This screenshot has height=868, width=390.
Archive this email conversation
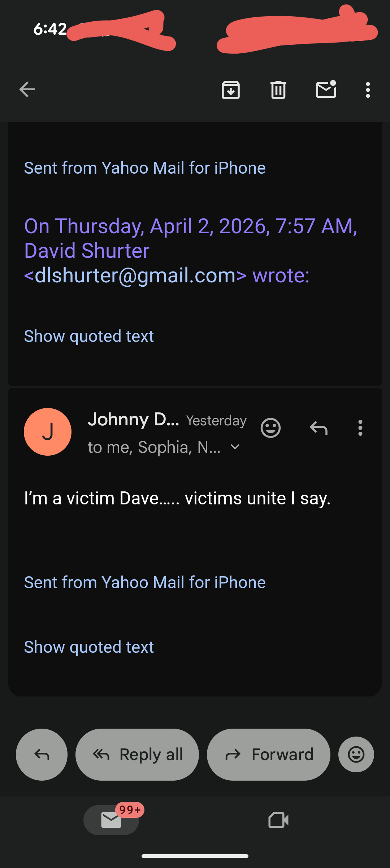[x=231, y=90]
